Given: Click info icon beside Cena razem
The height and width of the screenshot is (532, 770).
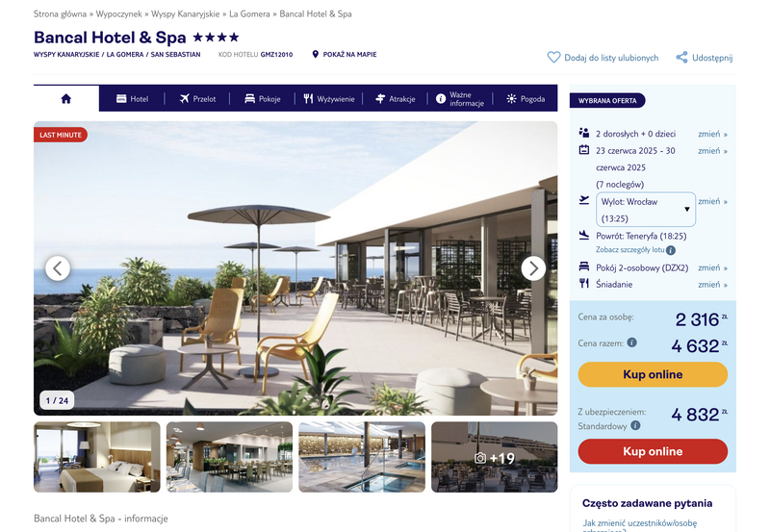Looking at the screenshot, I should pyautogui.click(x=632, y=342).
